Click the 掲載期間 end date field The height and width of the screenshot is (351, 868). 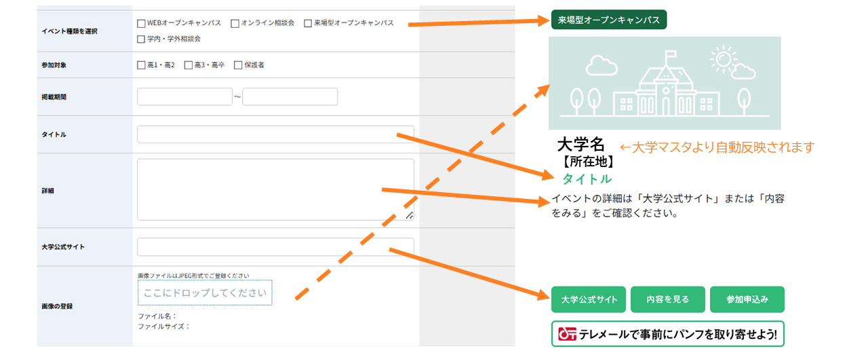click(290, 97)
